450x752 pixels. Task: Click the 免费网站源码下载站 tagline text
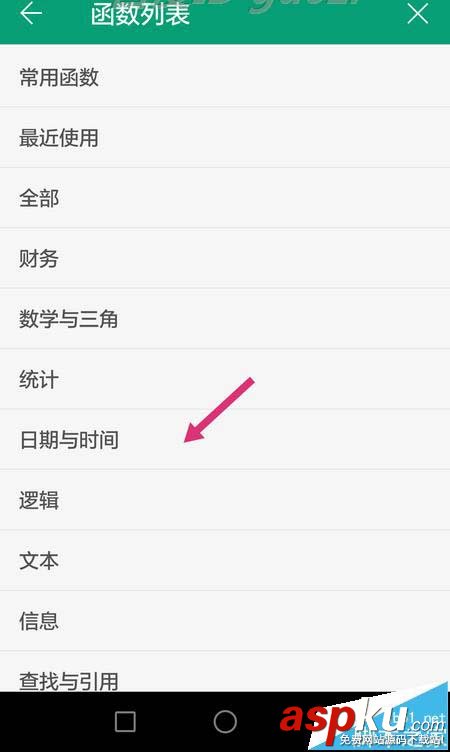391,739
